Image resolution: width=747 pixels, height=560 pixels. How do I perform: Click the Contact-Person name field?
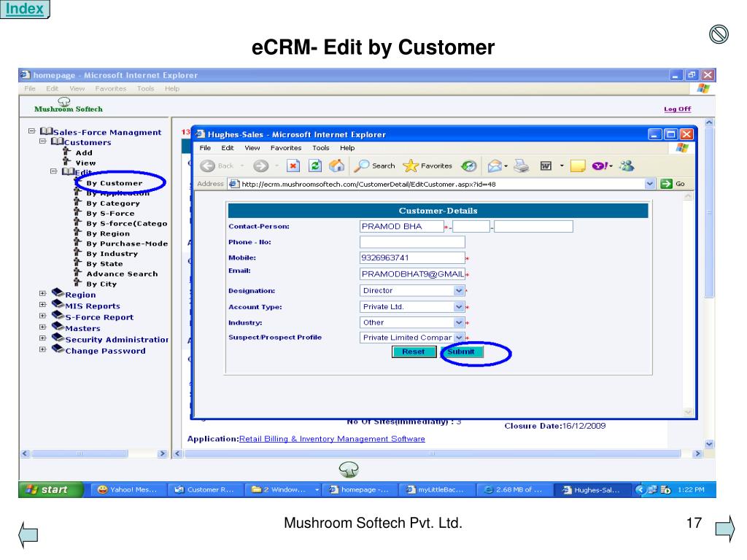click(402, 227)
